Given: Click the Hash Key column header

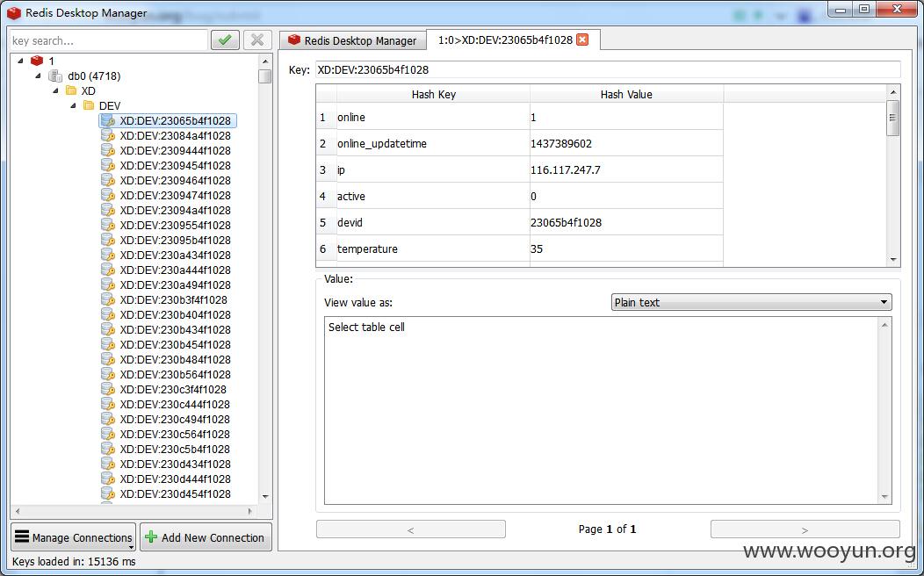Looking at the screenshot, I should (433, 94).
